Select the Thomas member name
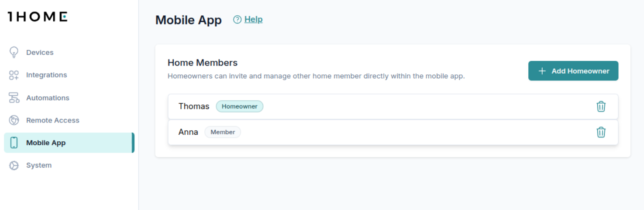This screenshot has height=210, width=644. (194, 106)
